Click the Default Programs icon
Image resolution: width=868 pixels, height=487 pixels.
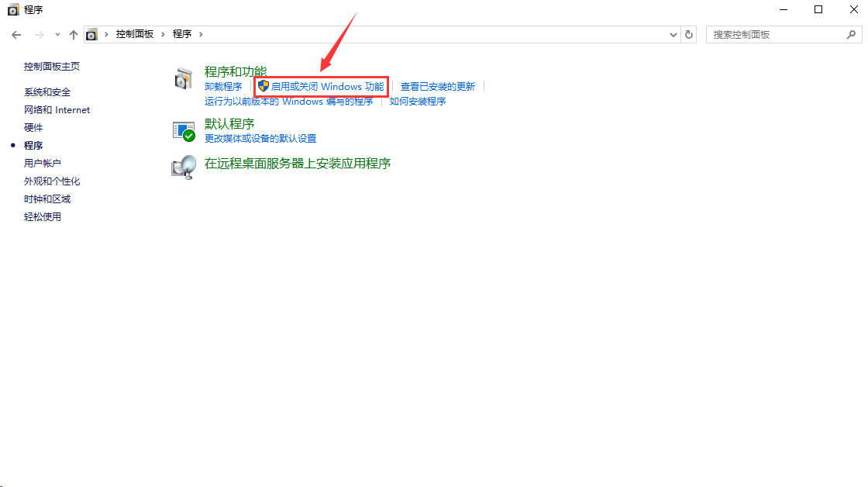click(x=184, y=131)
